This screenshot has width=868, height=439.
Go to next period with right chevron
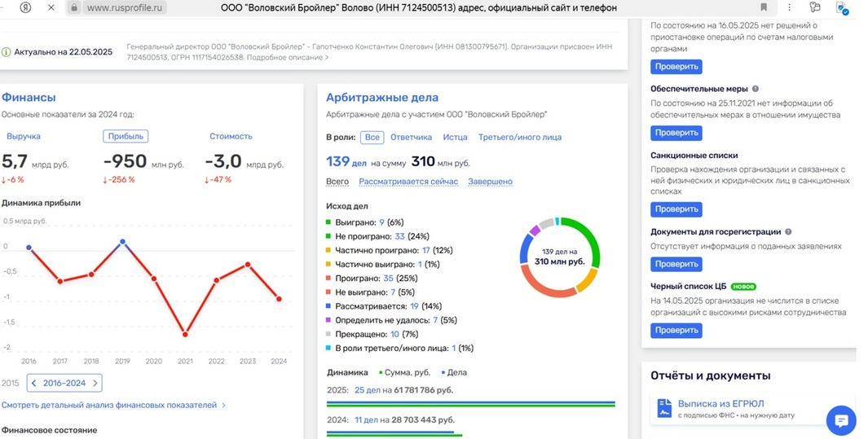95,383
